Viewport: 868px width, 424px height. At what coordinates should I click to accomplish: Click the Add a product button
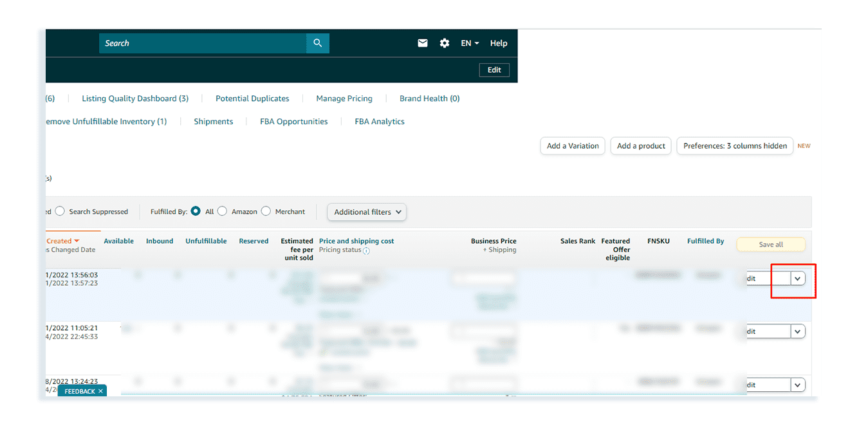tap(641, 146)
